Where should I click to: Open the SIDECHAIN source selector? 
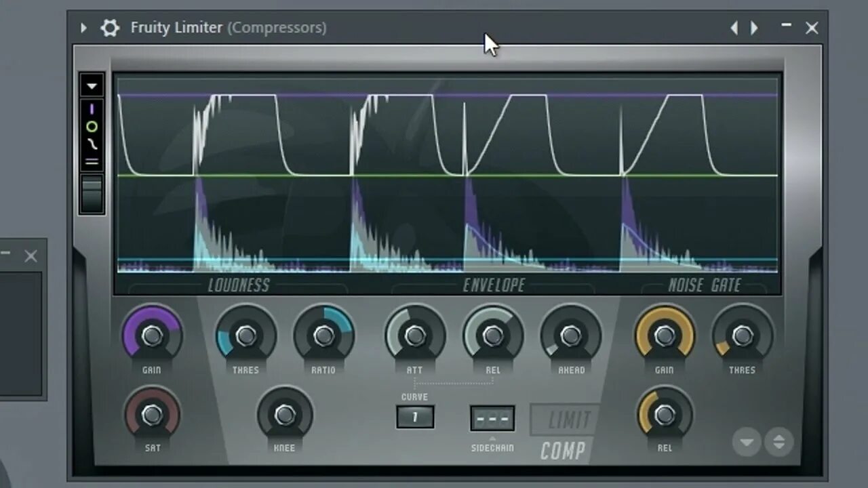click(x=492, y=417)
